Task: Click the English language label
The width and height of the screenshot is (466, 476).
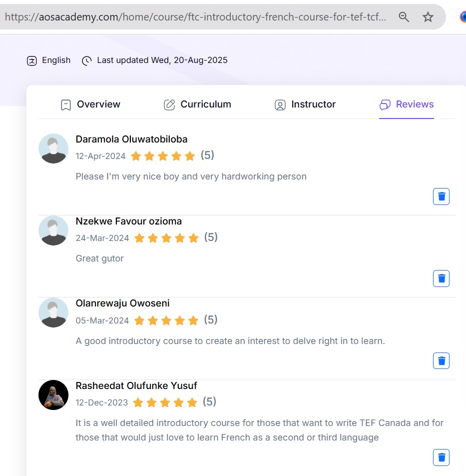Action: pyautogui.click(x=56, y=60)
